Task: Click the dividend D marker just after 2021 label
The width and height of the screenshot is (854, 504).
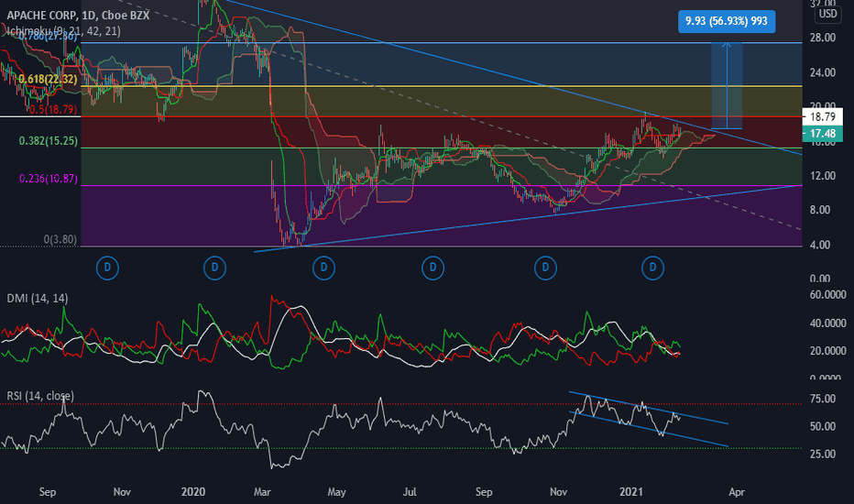Action: pyautogui.click(x=652, y=268)
